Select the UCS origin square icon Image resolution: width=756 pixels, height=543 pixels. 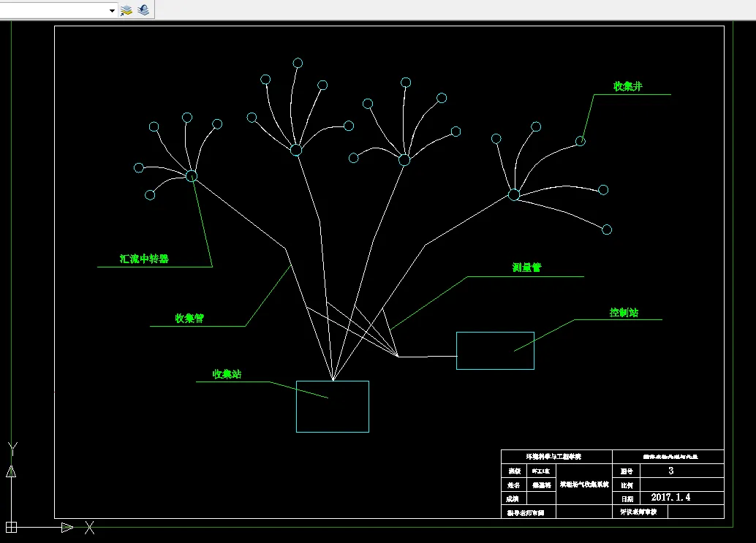pos(11,527)
